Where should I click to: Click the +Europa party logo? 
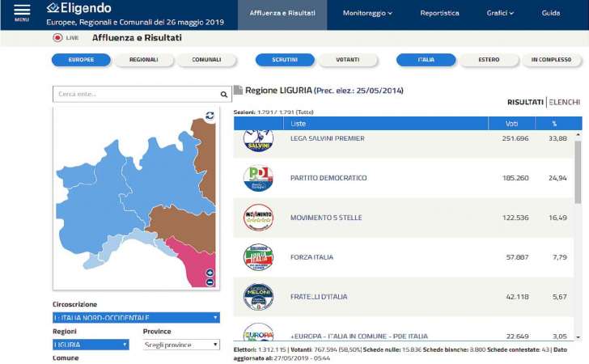click(258, 332)
